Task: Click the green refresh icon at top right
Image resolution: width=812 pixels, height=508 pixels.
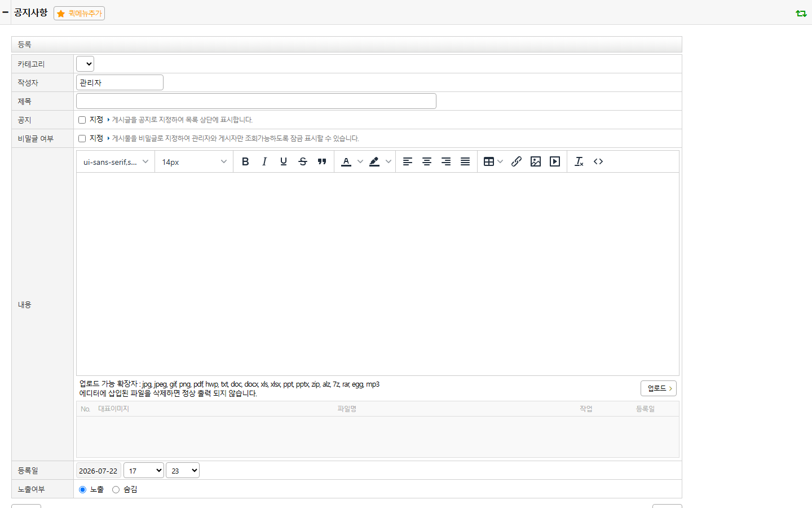Action: coord(801,13)
